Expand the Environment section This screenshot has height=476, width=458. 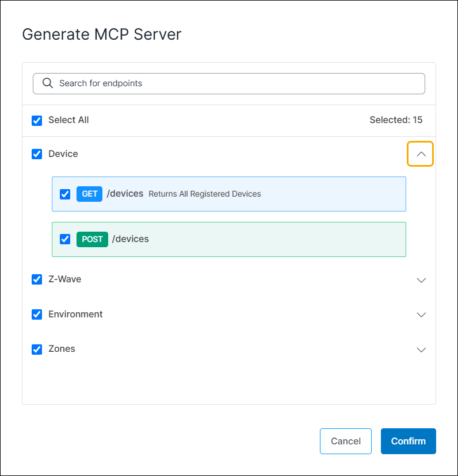[x=421, y=314]
